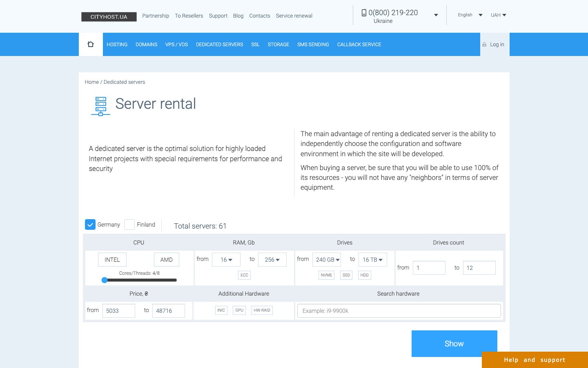588x368 pixels.
Task: Toggle the INTEL CPU filter
Action: click(112, 260)
